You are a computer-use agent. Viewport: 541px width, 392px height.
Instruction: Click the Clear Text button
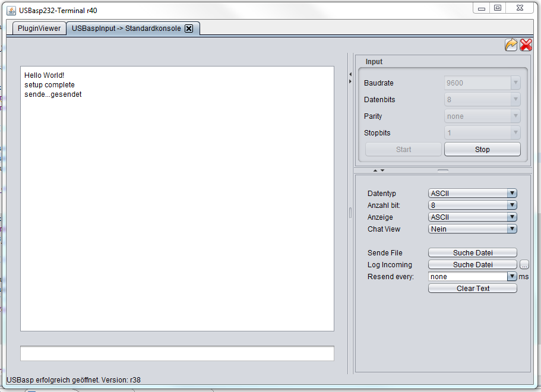click(x=472, y=289)
